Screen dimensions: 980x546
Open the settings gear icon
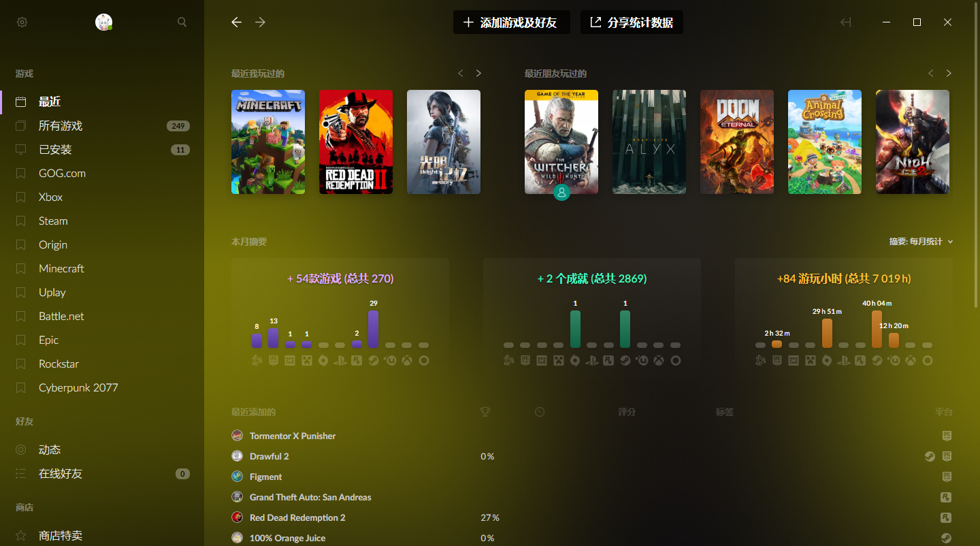(22, 22)
